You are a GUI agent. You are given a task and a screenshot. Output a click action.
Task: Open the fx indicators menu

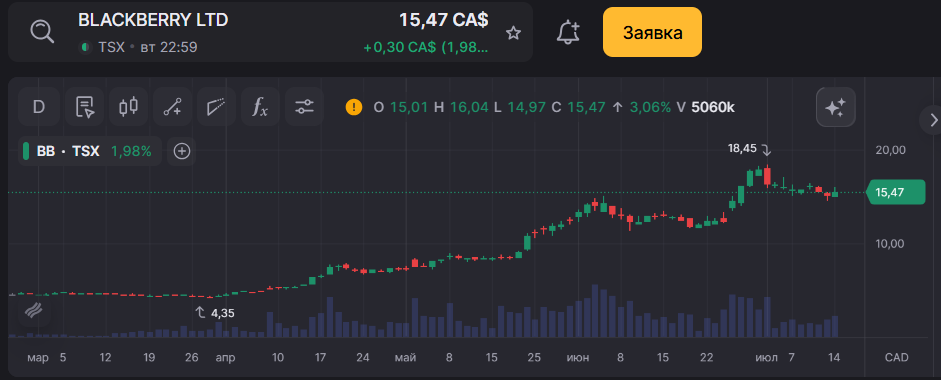point(260,107)
